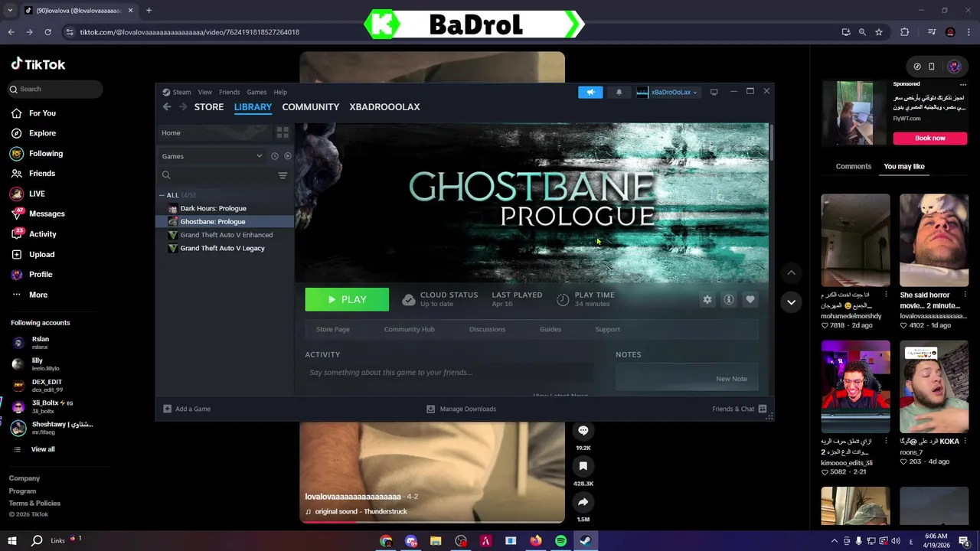Open TikTok More options
The width and height of the screenshot is (980, 551).
[38, 295]
